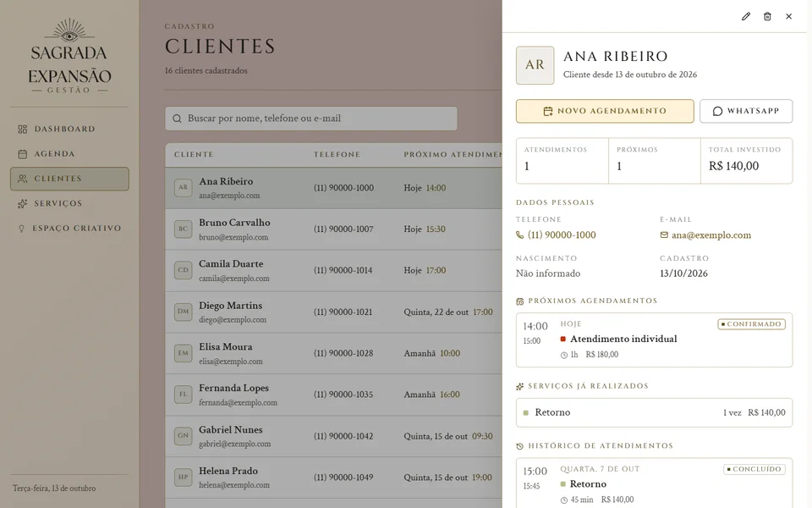Click the AR avatar in detail panel
The height and width of the screenshot is (508, 812).
535,65
